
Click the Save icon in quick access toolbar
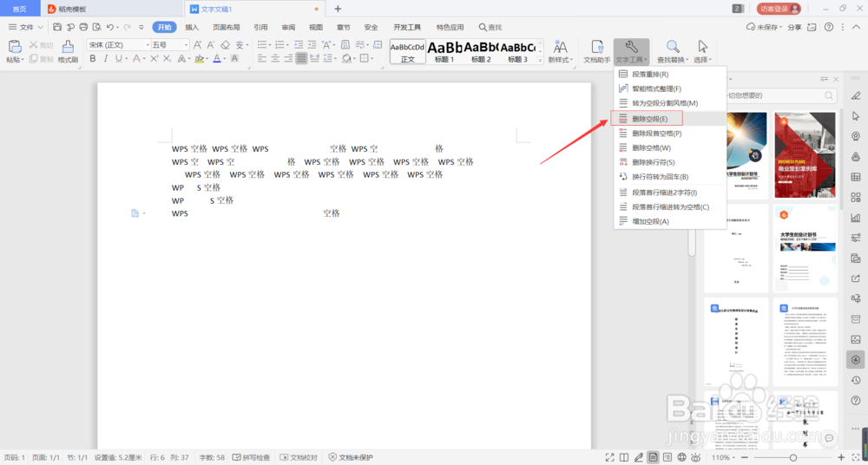[x=57, y=27]
